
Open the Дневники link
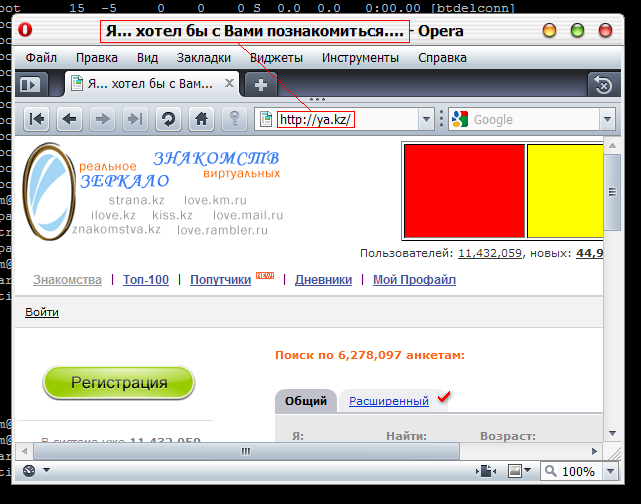[323, 280]
